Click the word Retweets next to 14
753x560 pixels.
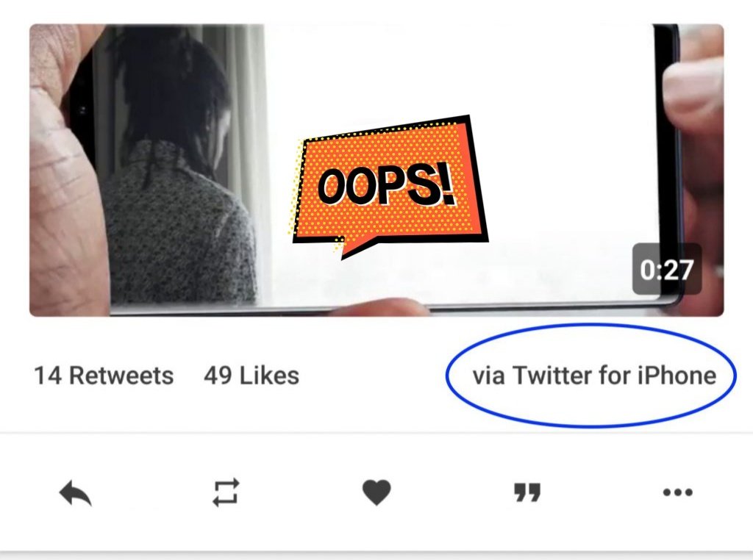click(121, 376)
